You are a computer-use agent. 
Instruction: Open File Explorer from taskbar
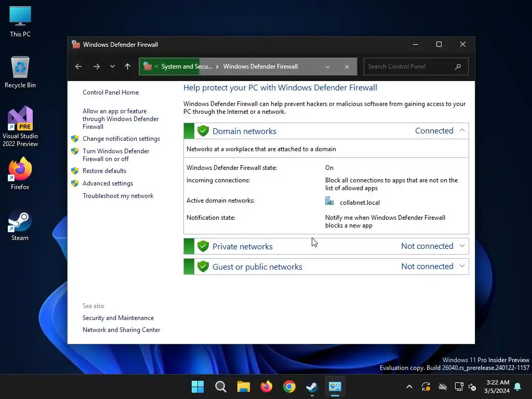(x=243, y=387)
